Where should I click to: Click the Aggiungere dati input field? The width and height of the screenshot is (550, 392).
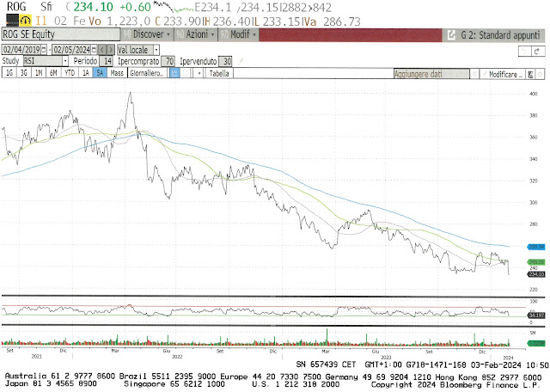click(x=431, y=74)
